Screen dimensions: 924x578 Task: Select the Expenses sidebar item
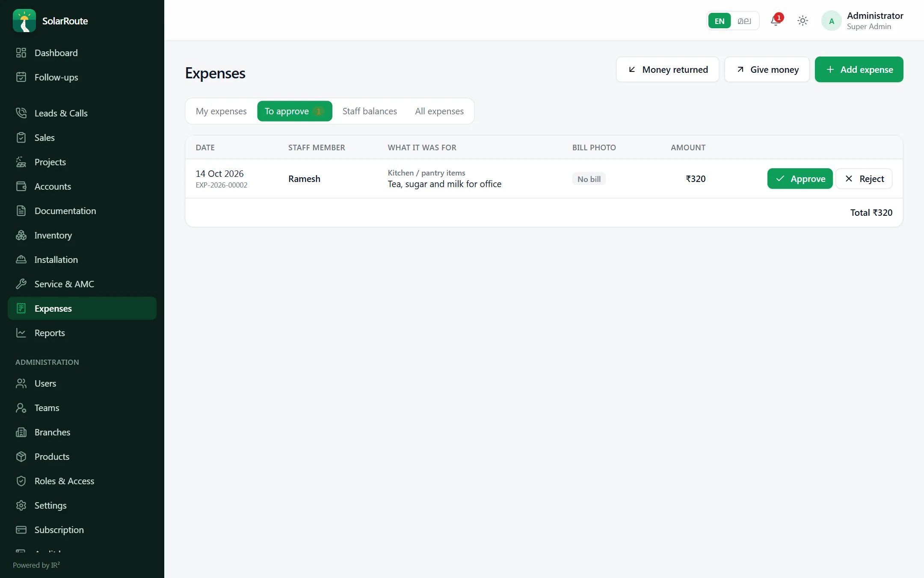[x=82, y=308]
